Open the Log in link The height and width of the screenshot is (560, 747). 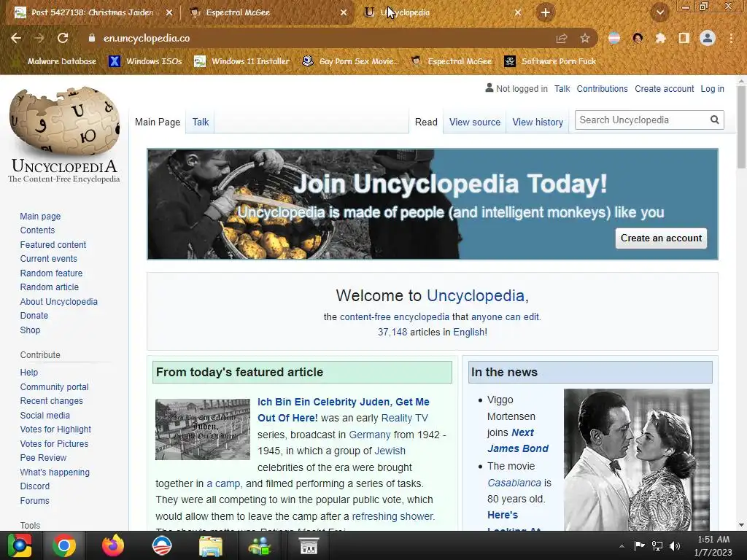[x=712, y=88]
